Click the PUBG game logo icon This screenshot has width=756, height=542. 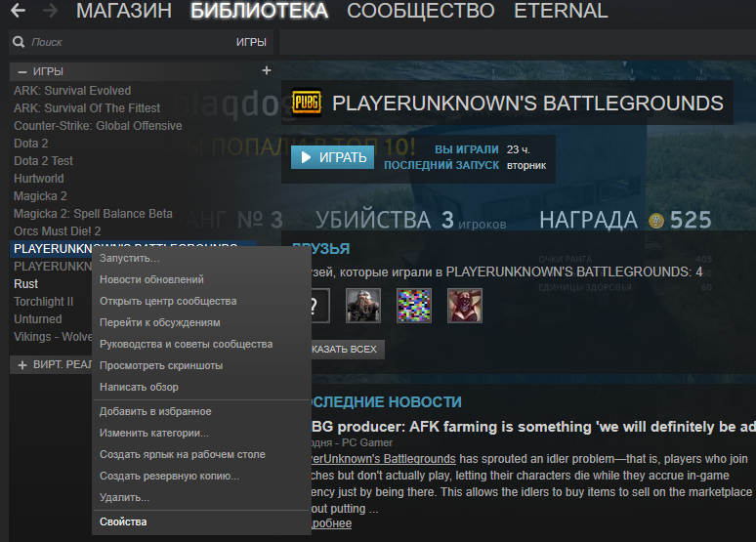(x=307, y=103)
